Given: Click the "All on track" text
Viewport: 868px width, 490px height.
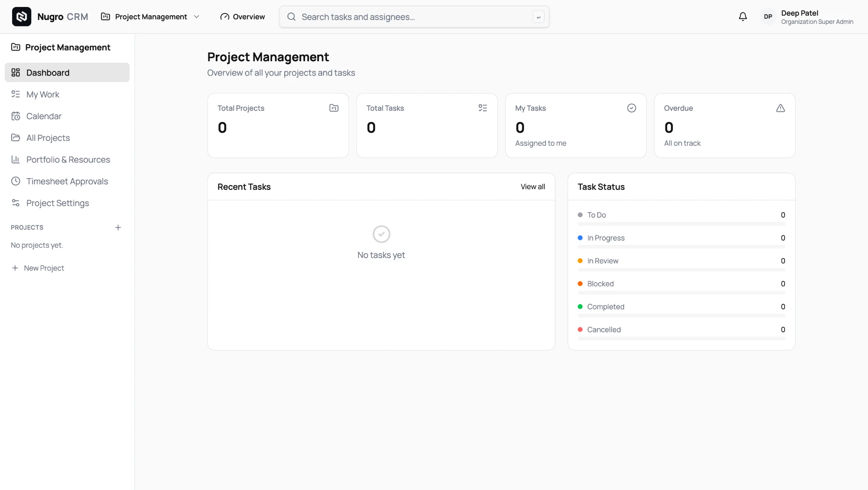Looking at the screenshot, I should tap(682, 143).
